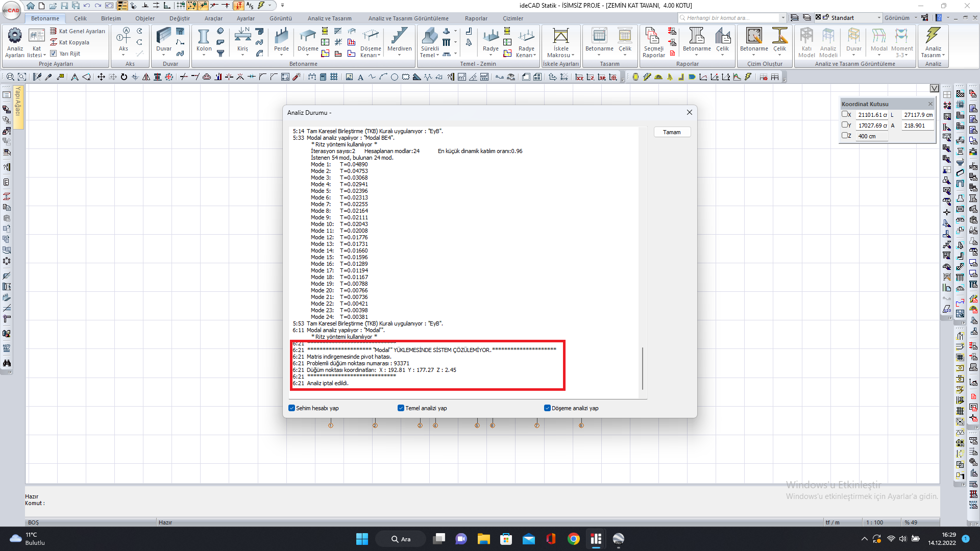Open the Analiz ve Tasarım tab
The image size is (980, 551).
coord(329,18)
